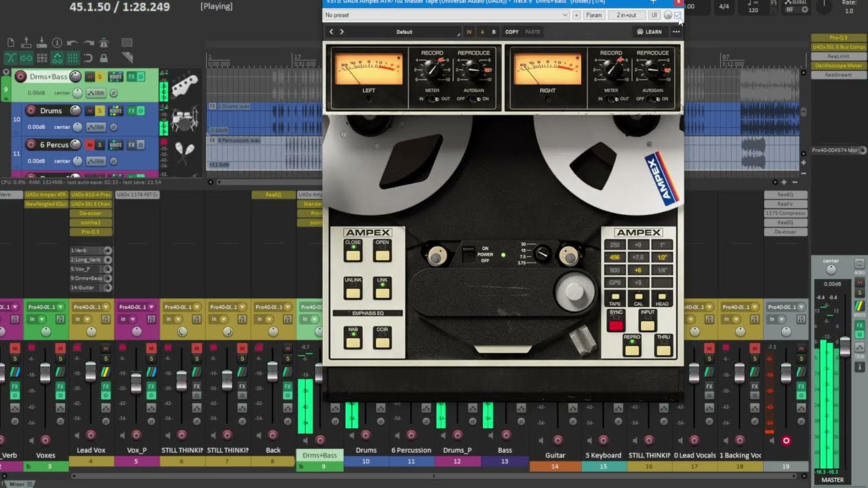Image resolution: width=868 pixels, height=488 pixels.
Task: Click the Drms+Bass mixer volume fader
Action: (x=319, y=372)
